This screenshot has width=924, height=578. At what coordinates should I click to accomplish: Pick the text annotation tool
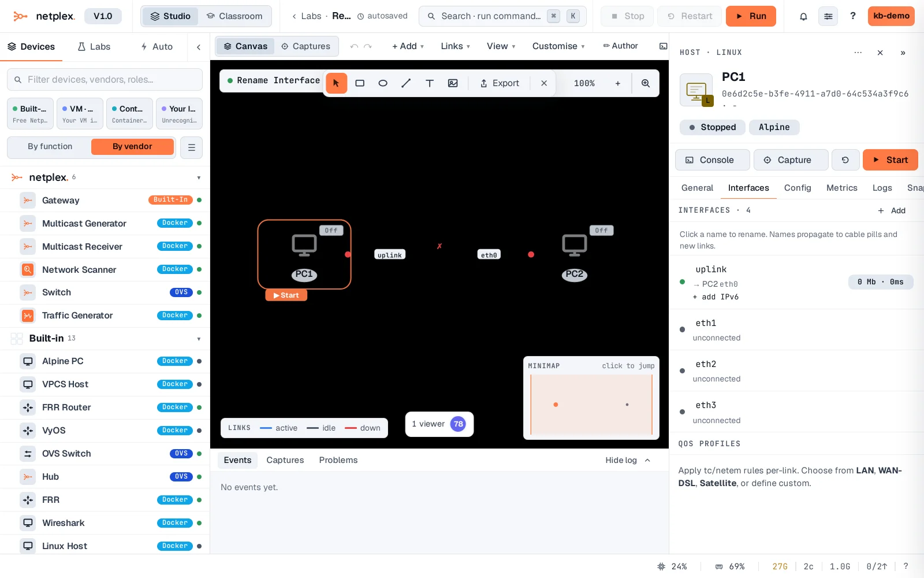430,83
